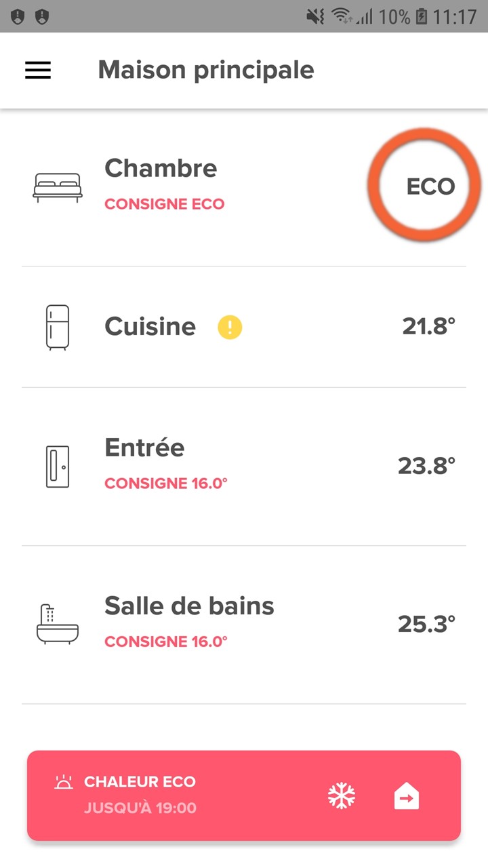
Task: Open the hamburger navigation menu
Action: tap(38, 71)
